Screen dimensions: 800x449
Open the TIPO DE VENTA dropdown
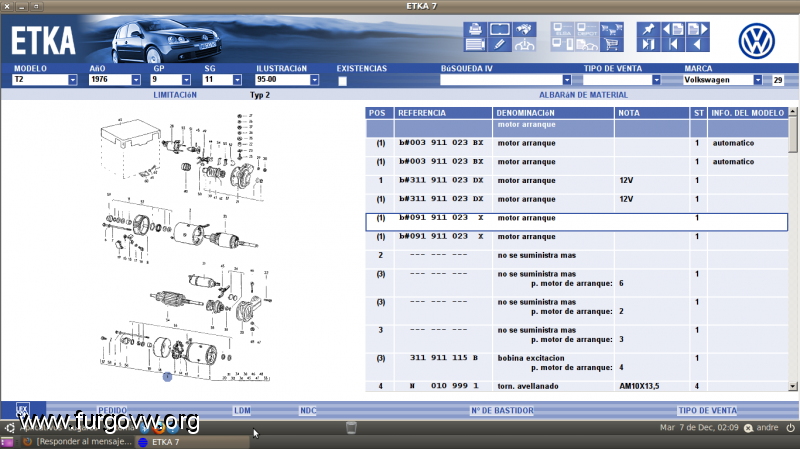tap(657, 80)
